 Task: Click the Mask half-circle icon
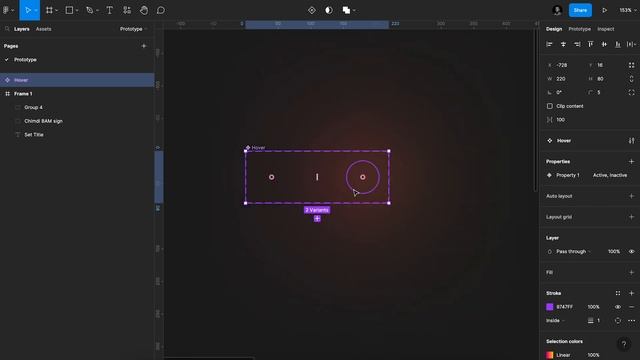pos(329,10)
